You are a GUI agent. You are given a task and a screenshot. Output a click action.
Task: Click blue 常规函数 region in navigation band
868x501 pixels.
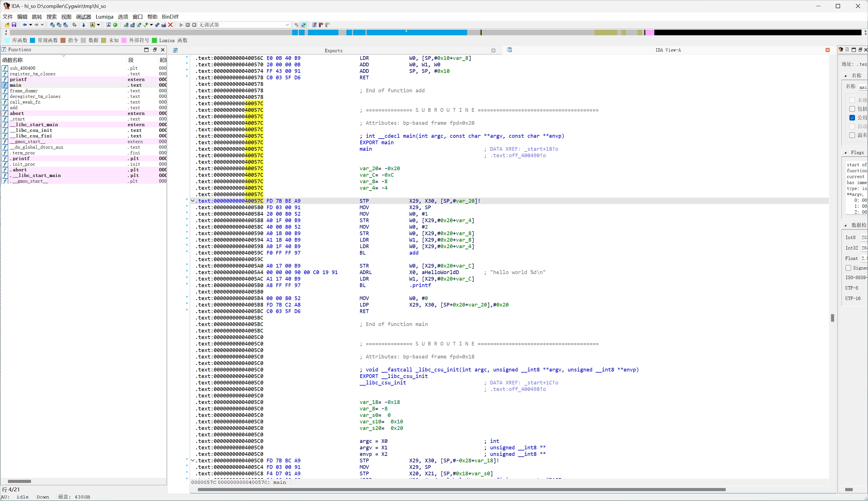click(416, 32)
